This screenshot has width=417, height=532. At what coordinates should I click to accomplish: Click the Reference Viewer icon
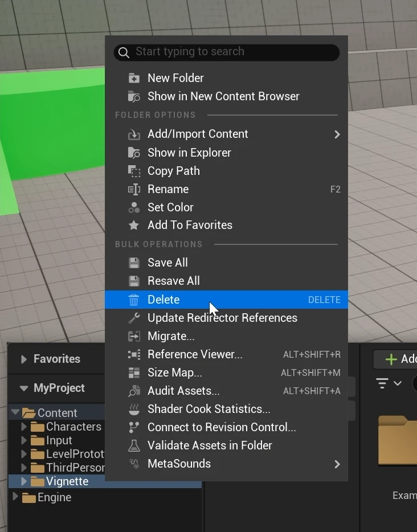tap(134, 354)
